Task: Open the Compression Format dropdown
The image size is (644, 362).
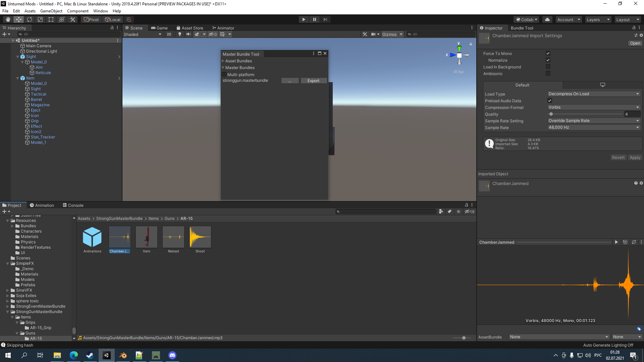Action: 594,107
